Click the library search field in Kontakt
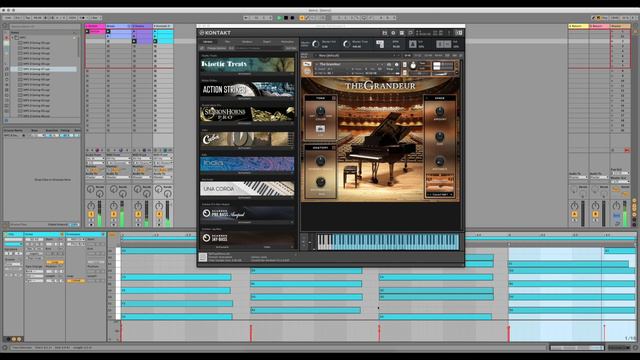640x360 pixels. click(260, 48)
